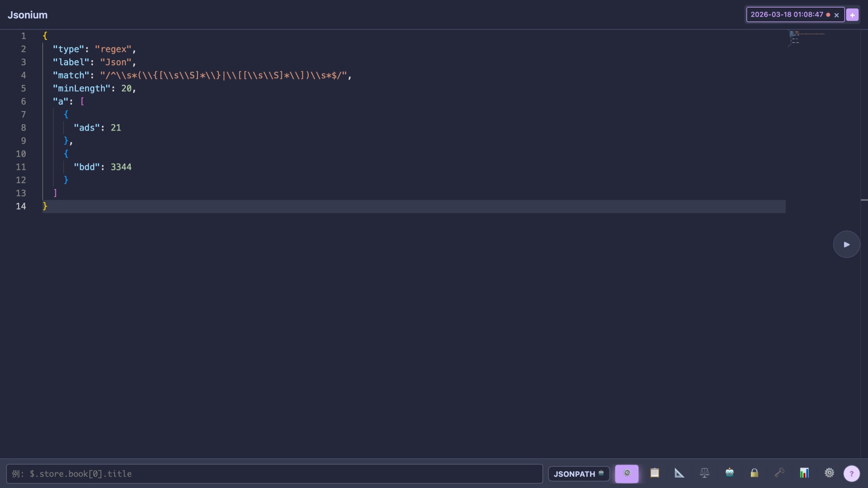Click the clipboard icon in bottom toolbar

point(654,473)
